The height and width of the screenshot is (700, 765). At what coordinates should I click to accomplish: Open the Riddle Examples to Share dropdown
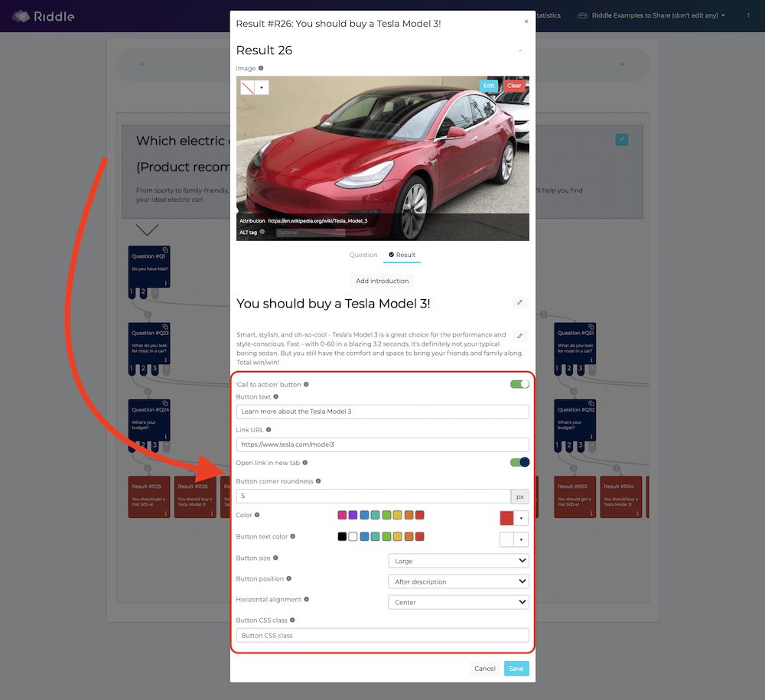[x=651, y=15]
